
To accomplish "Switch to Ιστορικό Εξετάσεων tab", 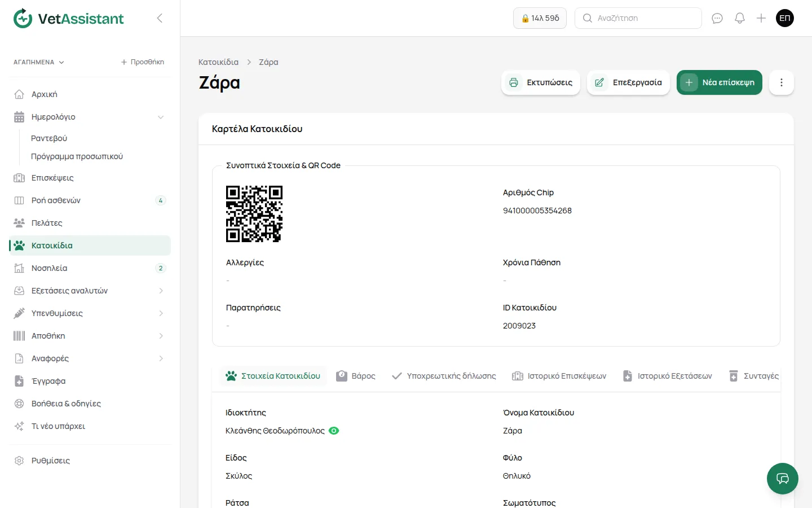I will point(668,376).
